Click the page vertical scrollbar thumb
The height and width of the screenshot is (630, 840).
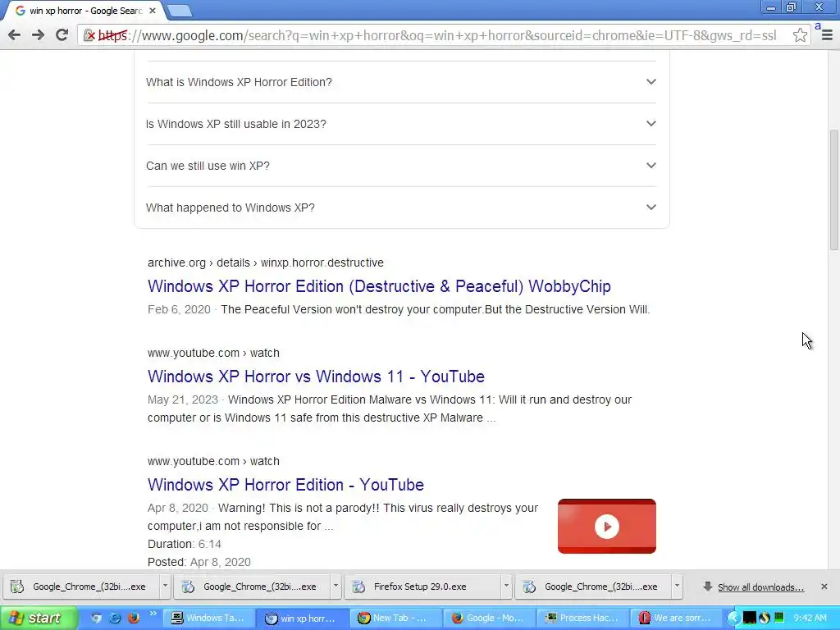tap(834, 189)
